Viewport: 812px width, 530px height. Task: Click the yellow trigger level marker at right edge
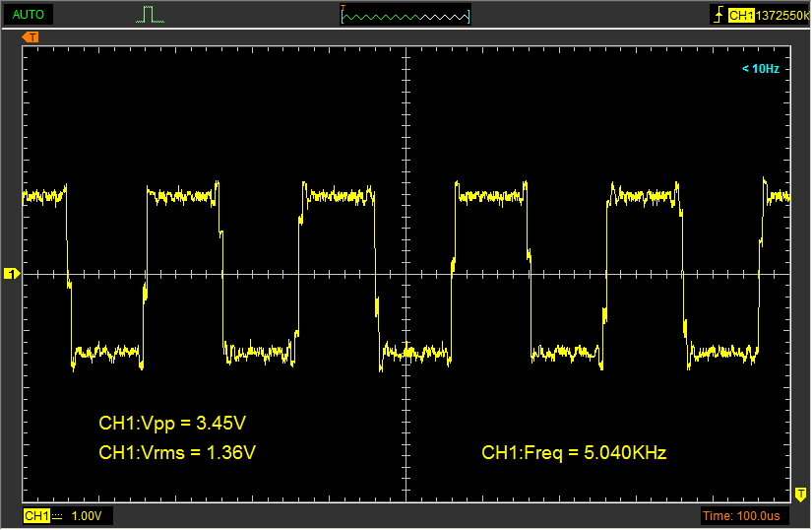pyautogui.click(x=800, y=494)
